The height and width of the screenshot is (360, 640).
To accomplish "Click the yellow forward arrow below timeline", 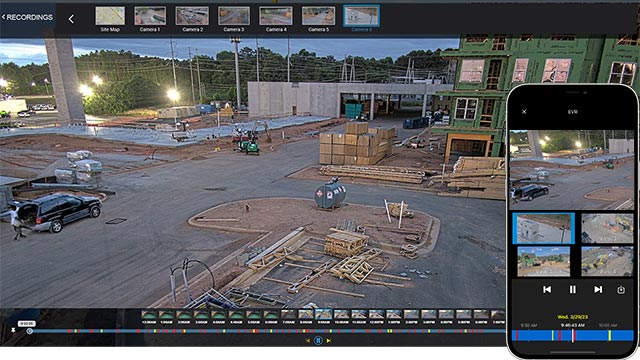I will tap(329, 340).
